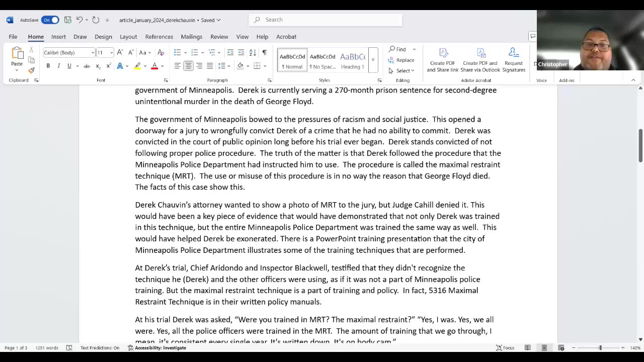Increase font size with the grow-font icon

point(120,52)
